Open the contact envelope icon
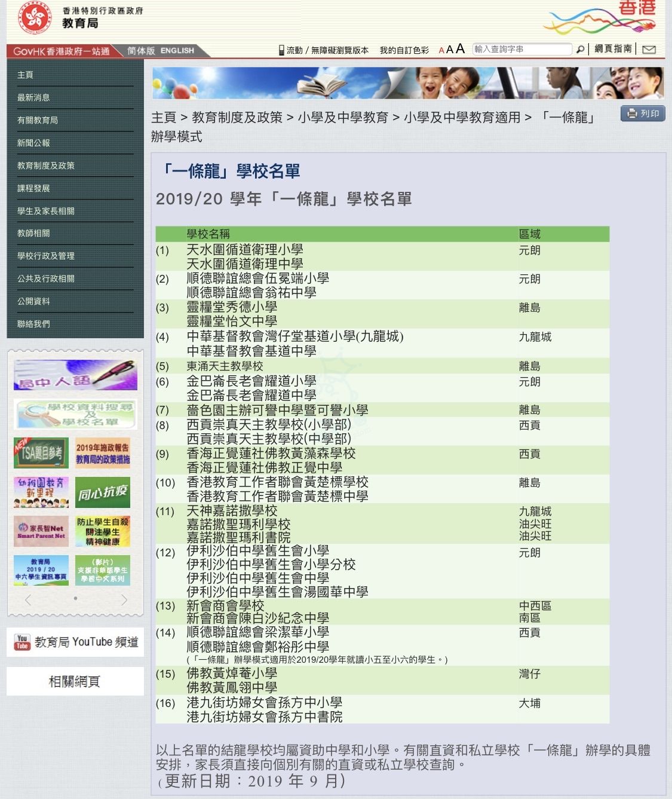Viewport: 672px width, 799px height. [649, 50]
